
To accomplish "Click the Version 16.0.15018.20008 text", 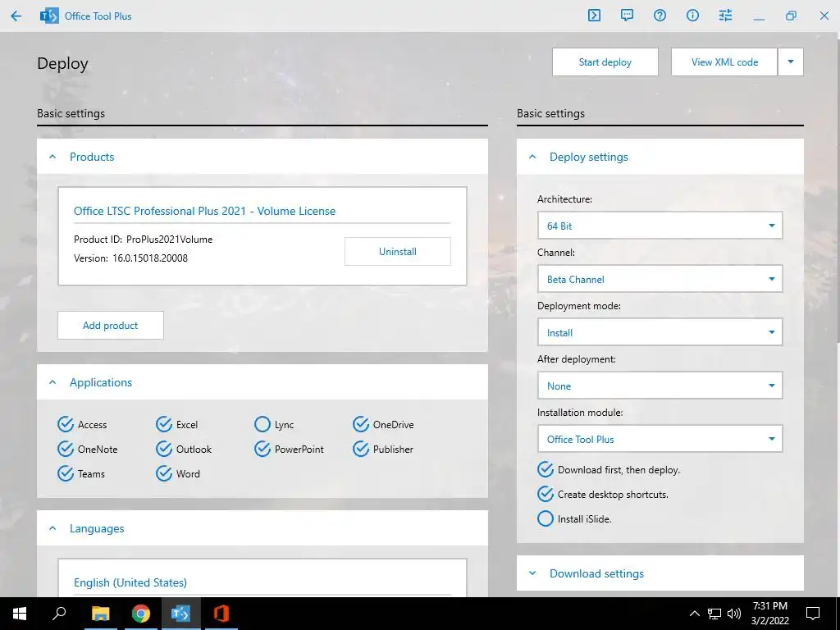I will click(130, 258).
